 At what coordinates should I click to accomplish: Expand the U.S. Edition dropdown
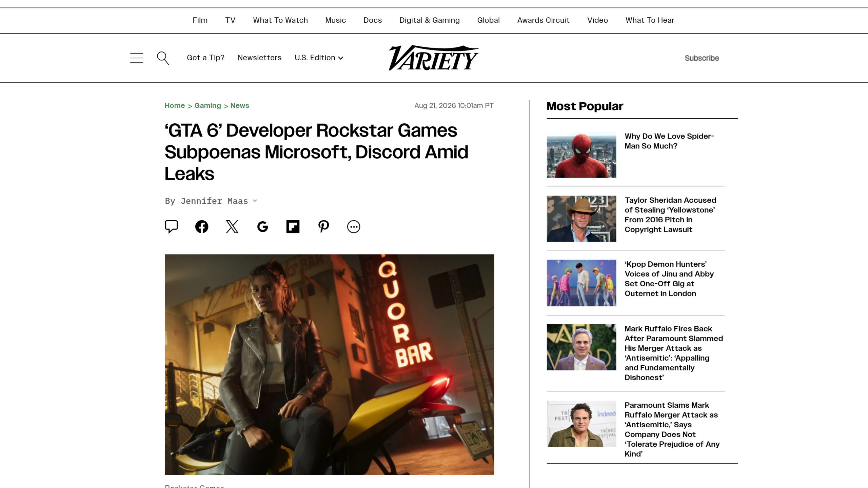tap(319, 58)
